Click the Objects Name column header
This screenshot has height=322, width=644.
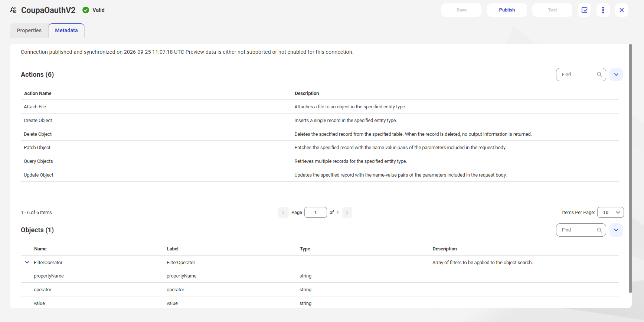[x=40, y=249]
